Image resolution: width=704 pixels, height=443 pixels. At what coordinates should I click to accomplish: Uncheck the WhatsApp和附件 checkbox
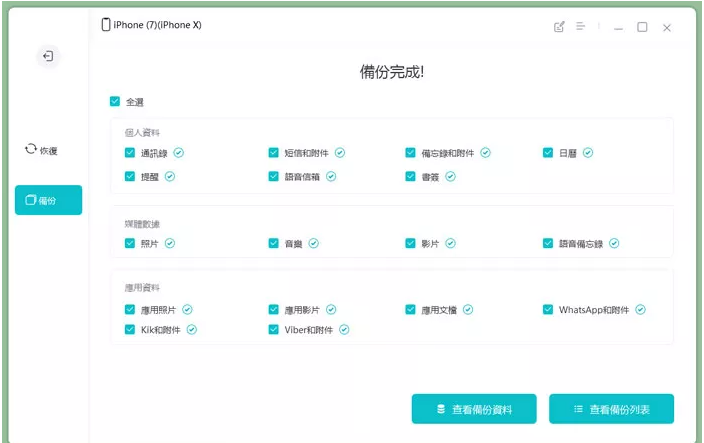(x=548, y=310)
